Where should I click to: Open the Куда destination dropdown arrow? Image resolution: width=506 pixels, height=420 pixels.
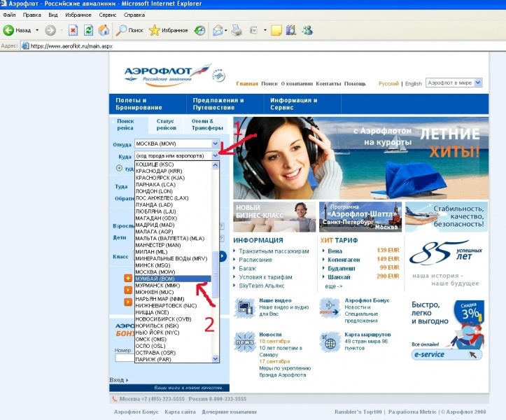tap(216, 156)
